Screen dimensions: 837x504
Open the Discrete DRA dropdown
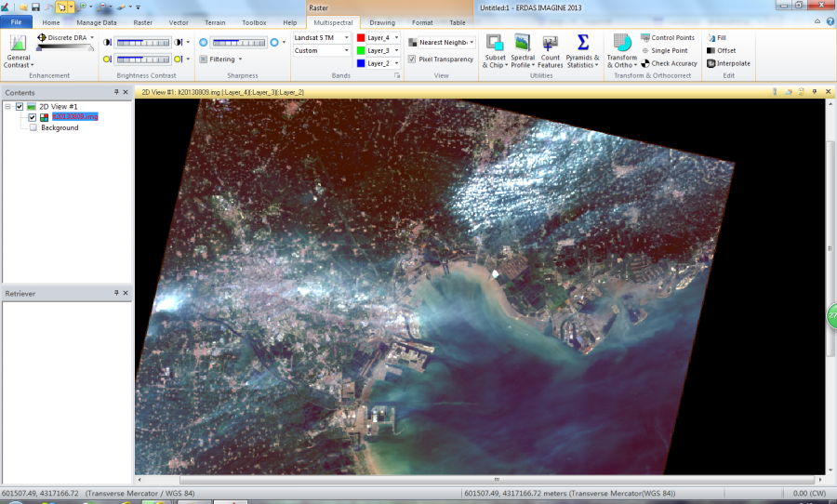point(92,37)
